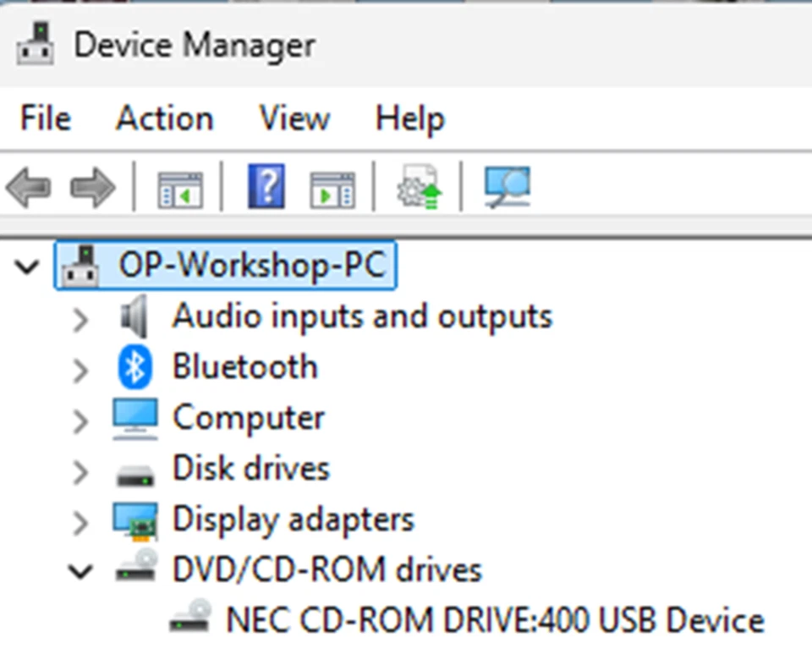Open the View menu

point(294,118)
